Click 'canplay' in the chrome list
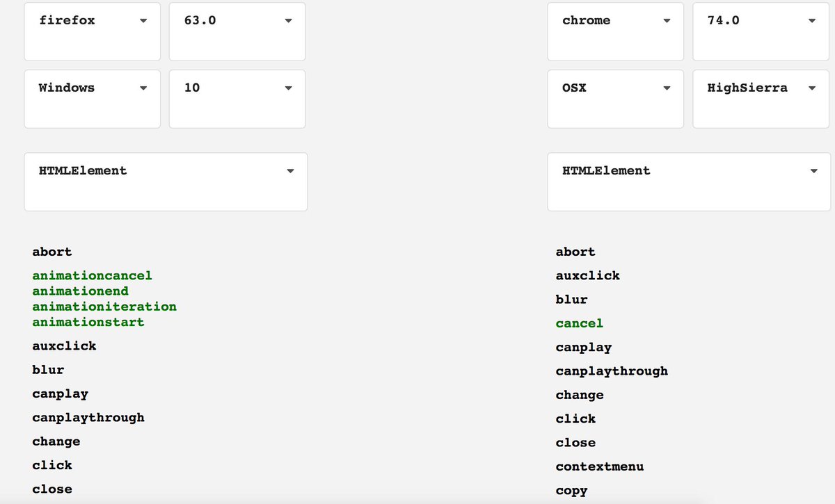Viewport: 835px width, 504px height. (x=584, y=347)
